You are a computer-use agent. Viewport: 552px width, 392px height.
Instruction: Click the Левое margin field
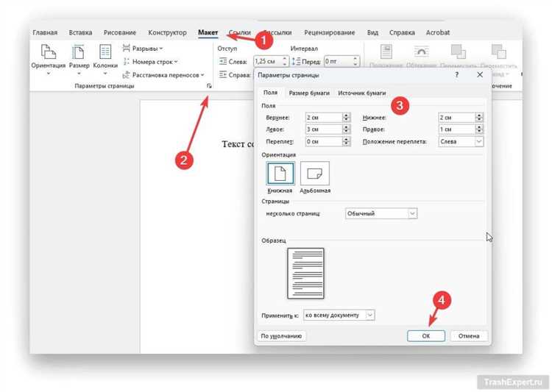(x=324, y=129)
